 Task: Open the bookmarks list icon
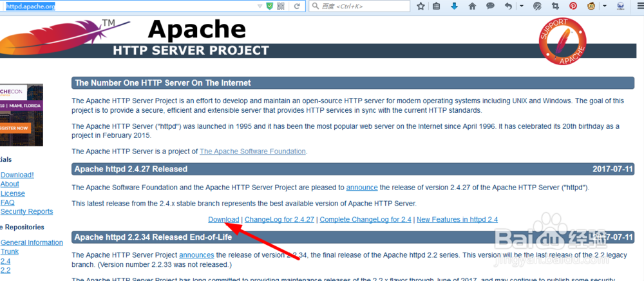coord(436,6)
